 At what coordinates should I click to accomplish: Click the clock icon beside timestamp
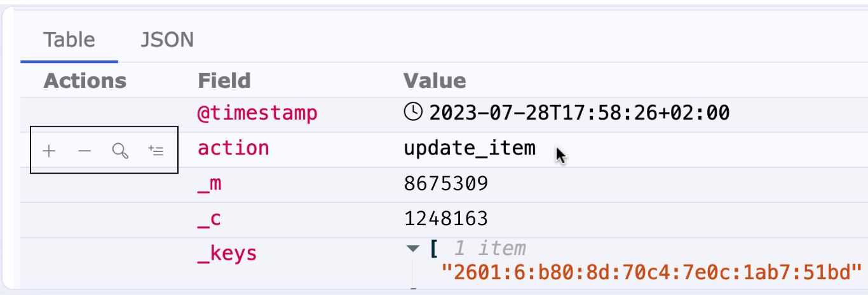tap(413, 113)
